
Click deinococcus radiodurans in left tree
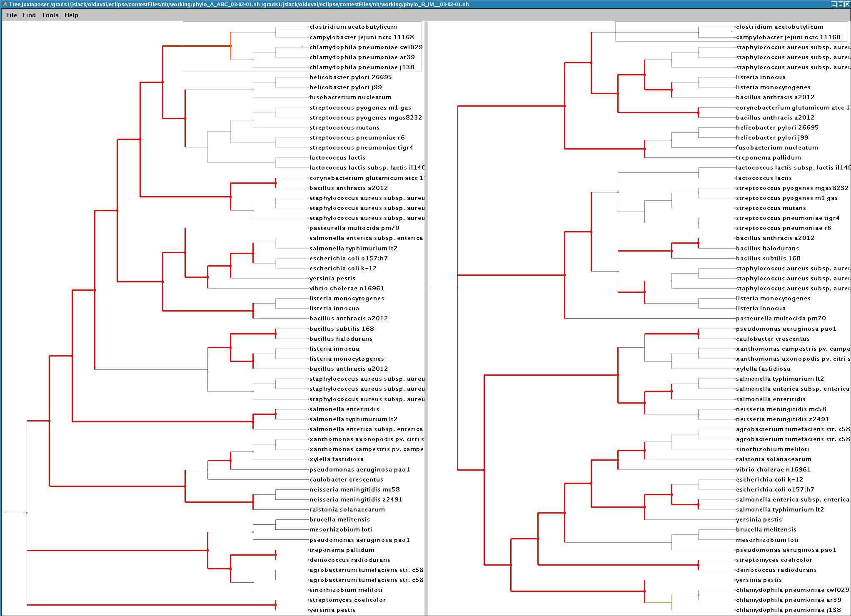click(349, 560)
